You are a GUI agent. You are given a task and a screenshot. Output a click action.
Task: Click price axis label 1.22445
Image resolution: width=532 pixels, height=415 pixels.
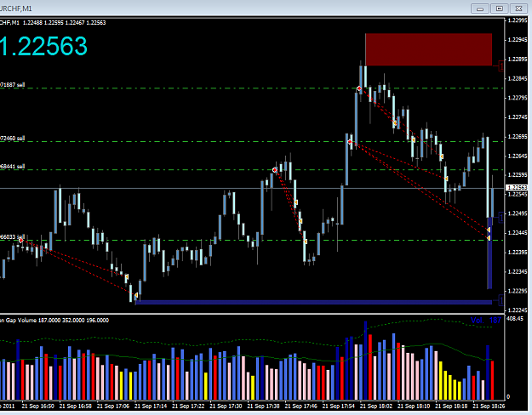pyautogui.click(x=518, y=233)
